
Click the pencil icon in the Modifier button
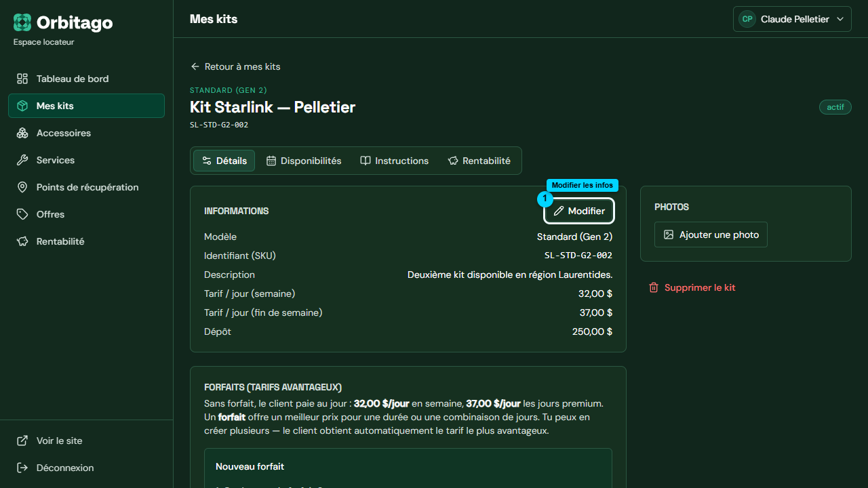point(559,211)
